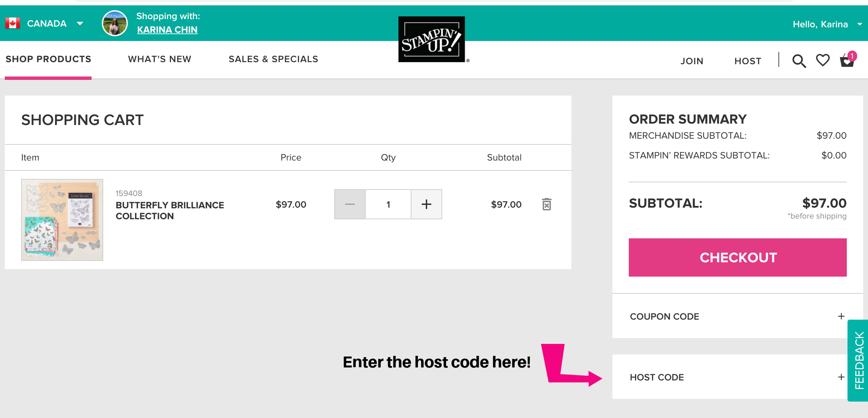The height and width of the screenshot is (418, 868).
Task: Expand the Host Code section
Action: pos(841,377)
